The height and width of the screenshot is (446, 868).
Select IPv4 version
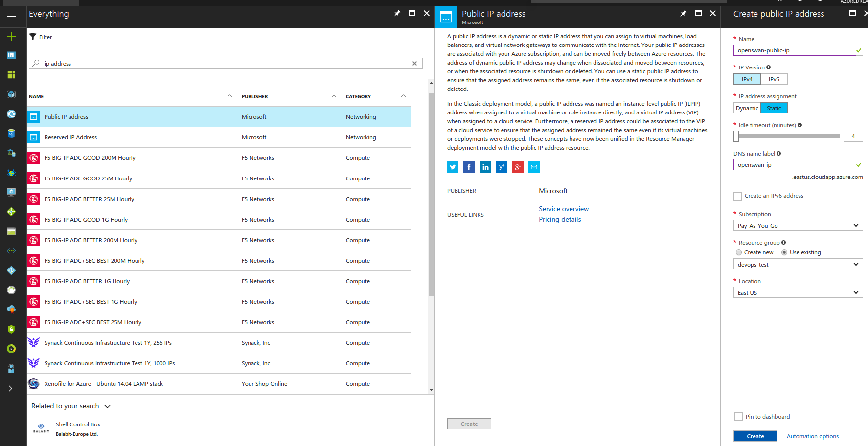pos(747,79)
